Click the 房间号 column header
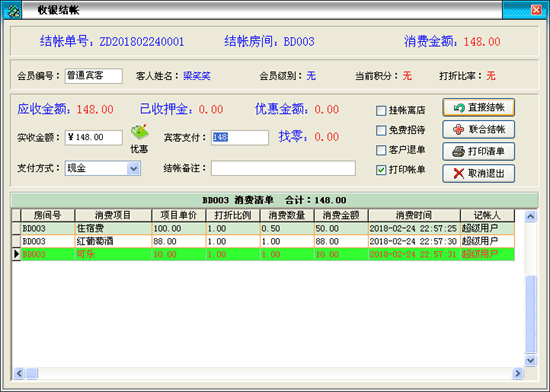Image resolution: width=550 pixels, height=392 pixels. 48,215
